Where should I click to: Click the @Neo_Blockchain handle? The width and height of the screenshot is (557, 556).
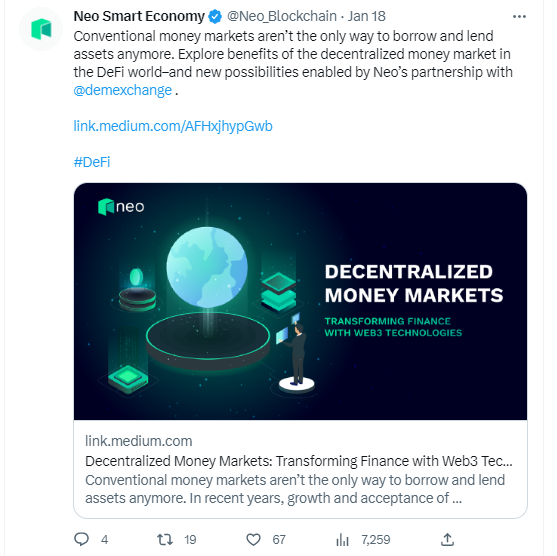[282, 16]
